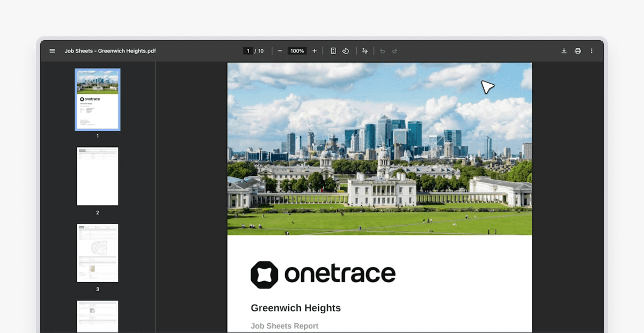Click the undo annotation icon
The image size is (644, 333).
pos(382,50)
